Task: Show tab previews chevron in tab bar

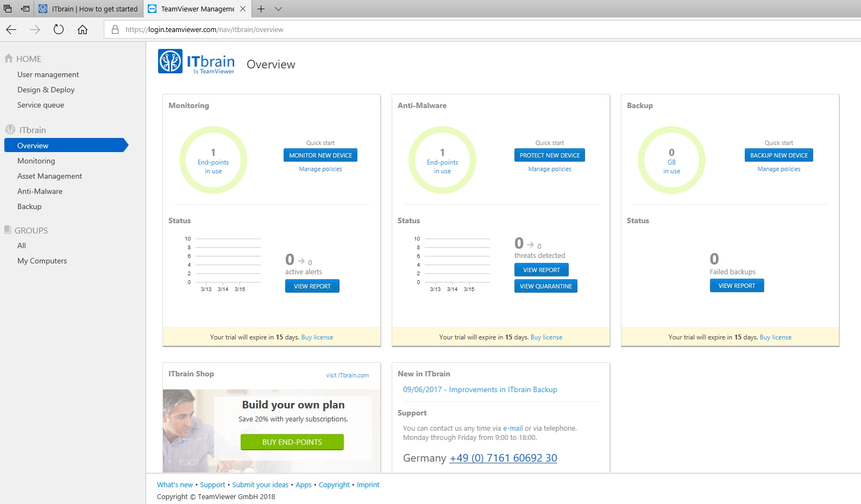Action: (x=278, y=9)
